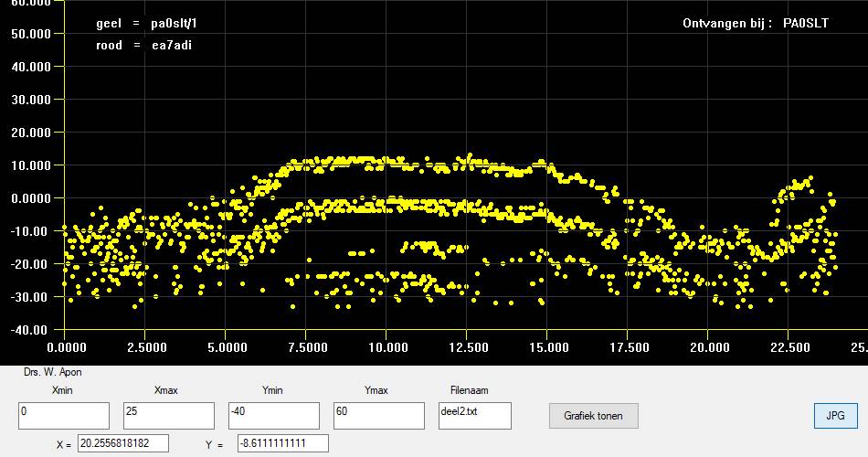Export the graph with JPG button

835,416
